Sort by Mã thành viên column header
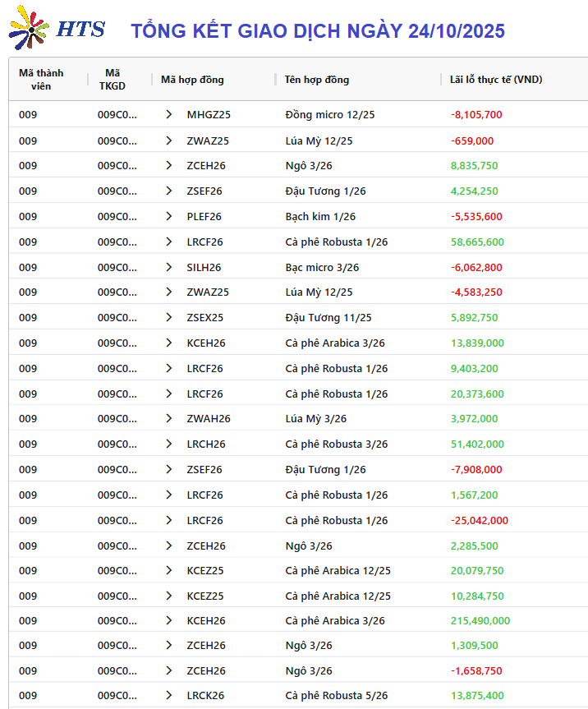 tap(41, 80)
